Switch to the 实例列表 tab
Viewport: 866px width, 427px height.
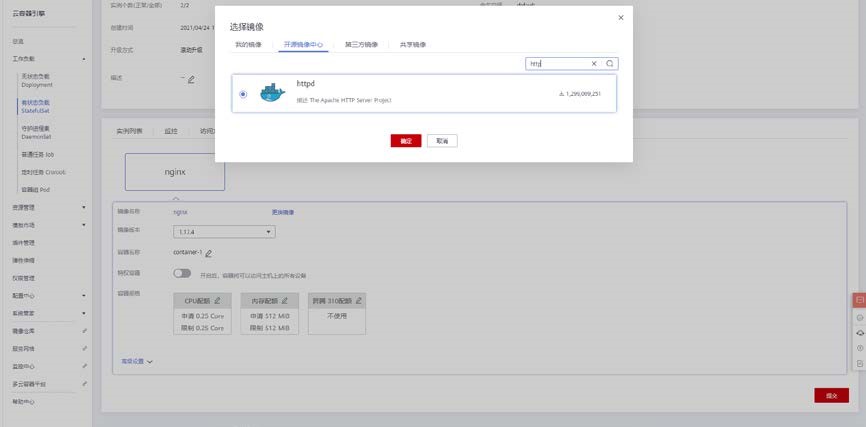(x=129, y=131)
